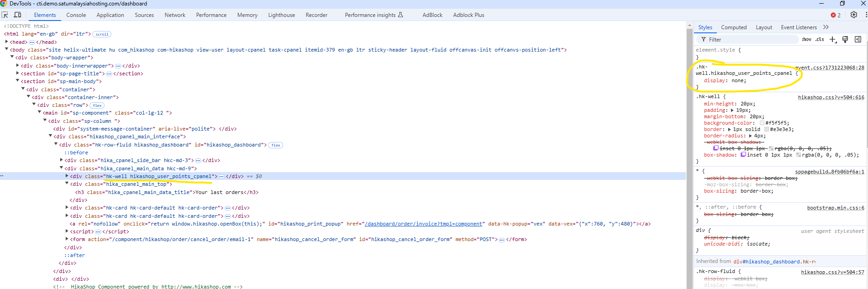Screen dimensions: 868x289
Task: Expand the first hk-card-order div
Action: 67,207
